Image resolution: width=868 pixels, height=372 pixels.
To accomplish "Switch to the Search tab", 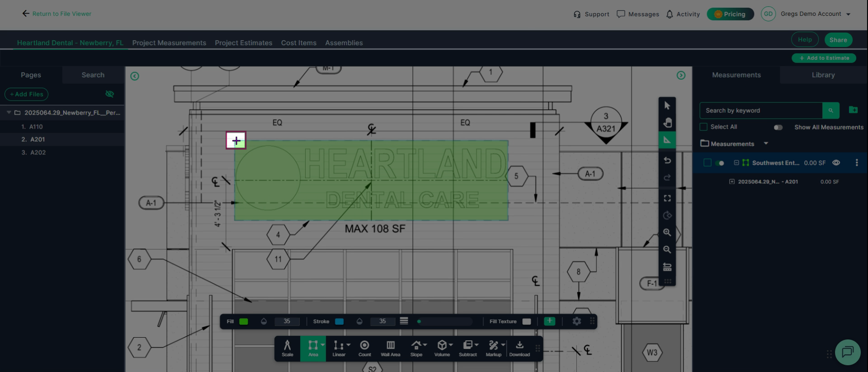I will (93, 75).
